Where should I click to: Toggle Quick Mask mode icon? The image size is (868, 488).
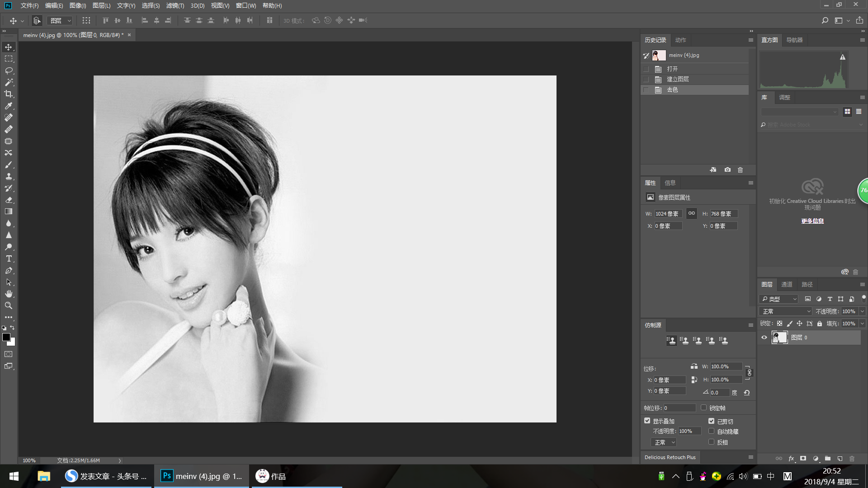[9, 354]
